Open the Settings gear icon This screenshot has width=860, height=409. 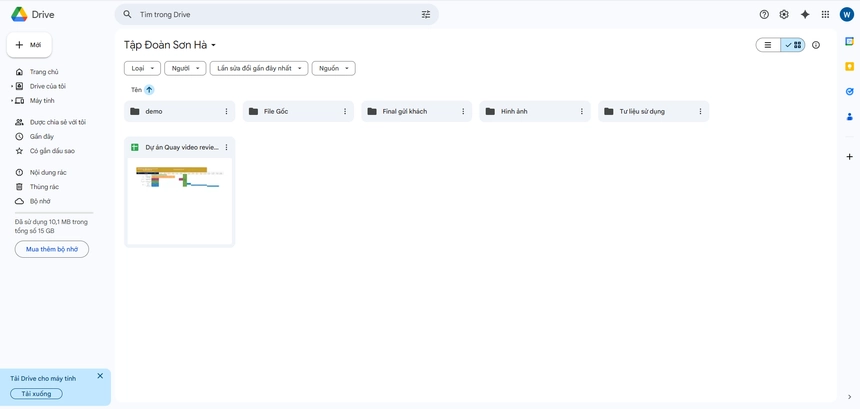[784, 15]
